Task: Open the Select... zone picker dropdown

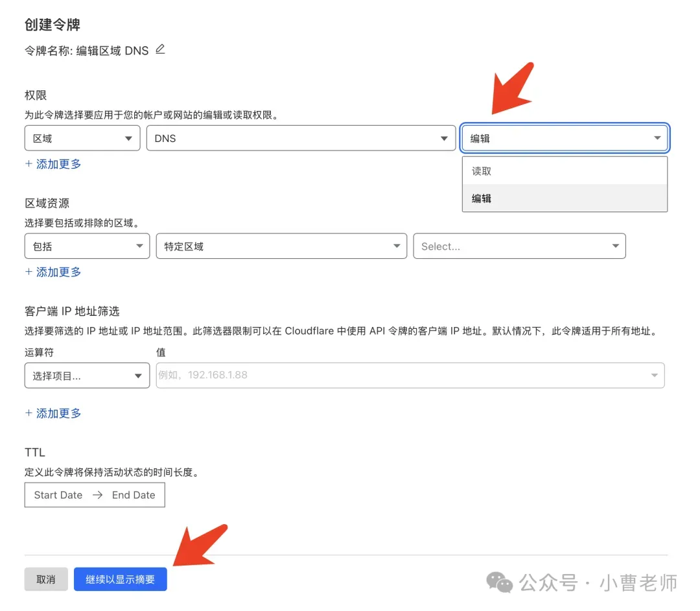Action: (x=519, y=246)
